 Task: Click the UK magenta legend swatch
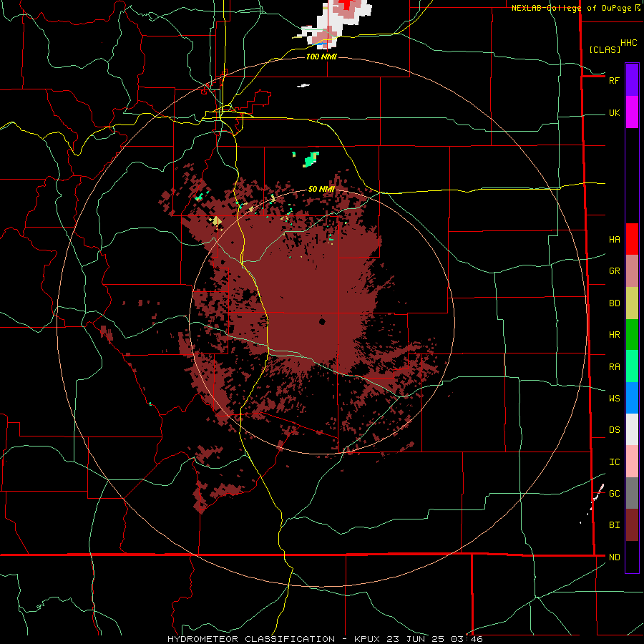click(632, 112)
